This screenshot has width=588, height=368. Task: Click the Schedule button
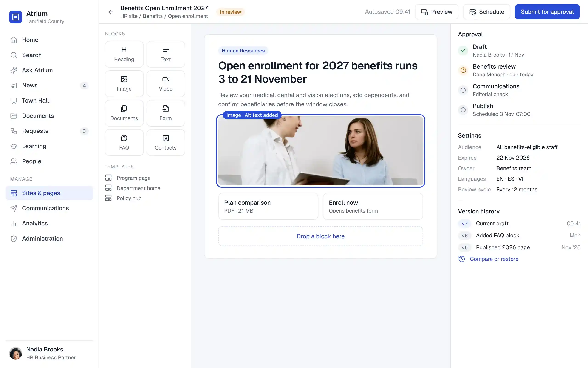click(x=486, y=12)
